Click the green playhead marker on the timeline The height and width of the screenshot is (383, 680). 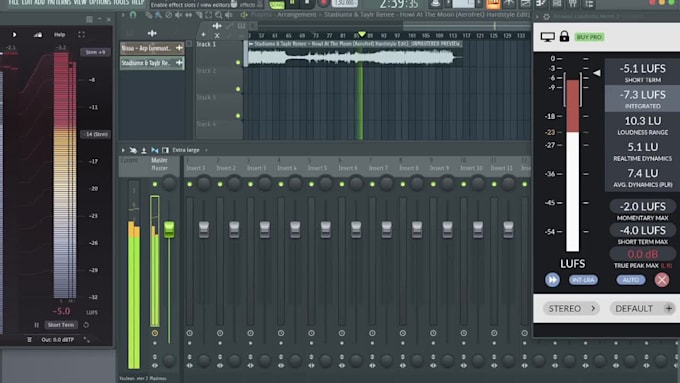(x=361, y=34)
